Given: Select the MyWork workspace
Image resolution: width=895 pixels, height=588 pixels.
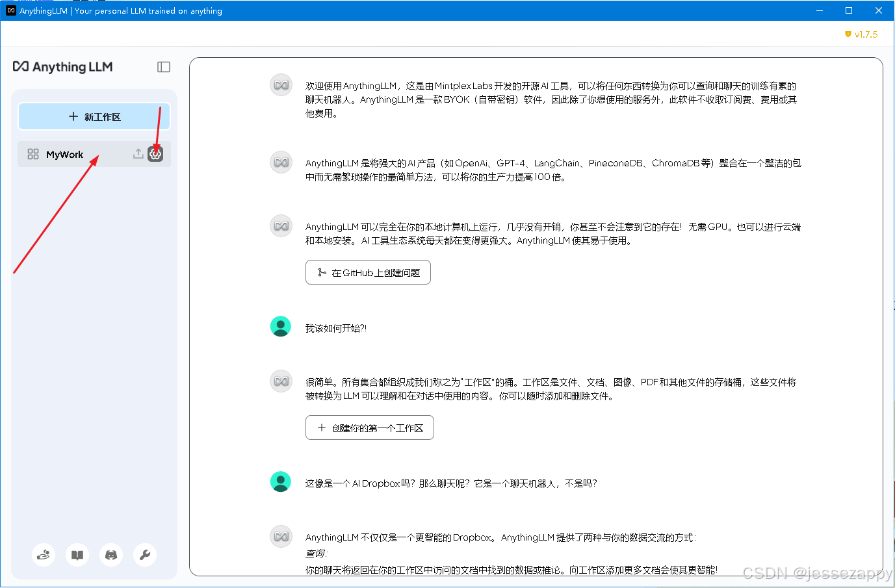Looking at the screenshot, I should tap(94, 154).
